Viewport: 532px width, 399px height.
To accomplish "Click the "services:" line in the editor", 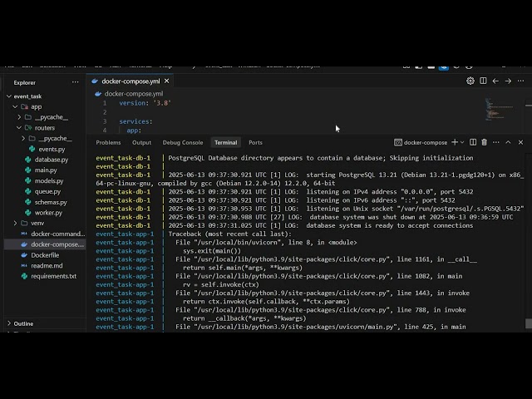I will tap(135, 121).
